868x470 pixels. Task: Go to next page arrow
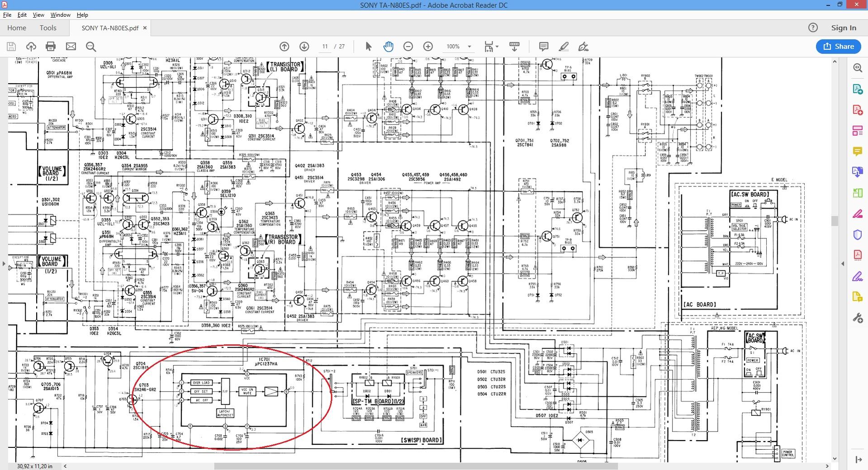pyautogui.click(x=304, y=47)
